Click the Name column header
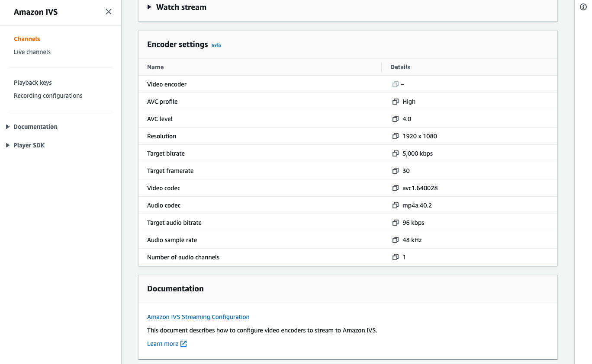The image size is (592, 364). click(x=155, y=67)
